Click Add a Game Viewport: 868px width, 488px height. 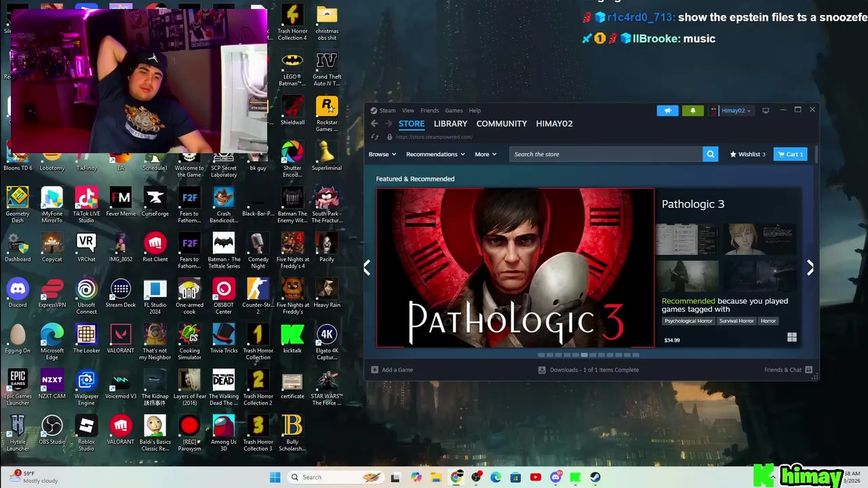click(x=392, y=370)
